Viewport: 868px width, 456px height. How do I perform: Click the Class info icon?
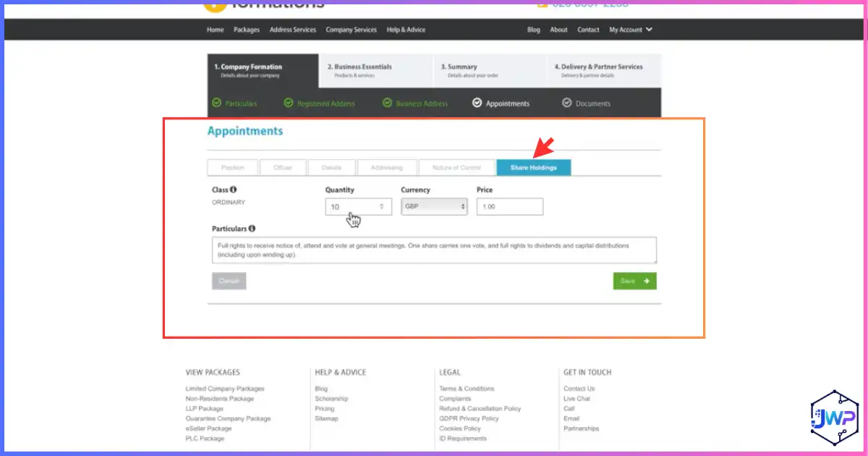tap(234, 190)
